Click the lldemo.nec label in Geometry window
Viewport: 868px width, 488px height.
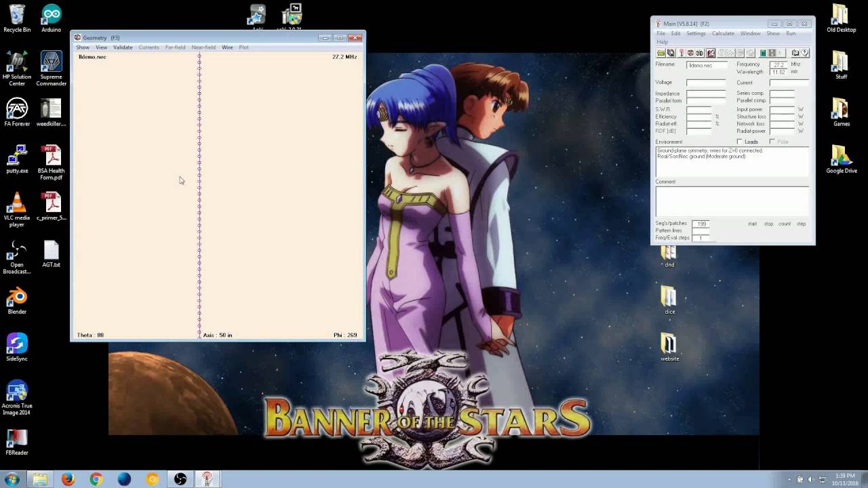point(92,57)
